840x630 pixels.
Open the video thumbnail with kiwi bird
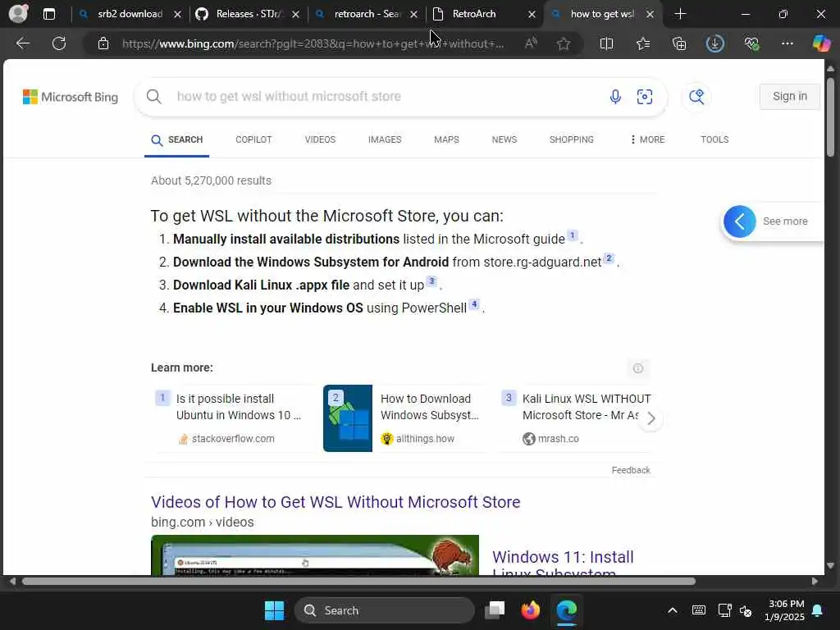315,555
